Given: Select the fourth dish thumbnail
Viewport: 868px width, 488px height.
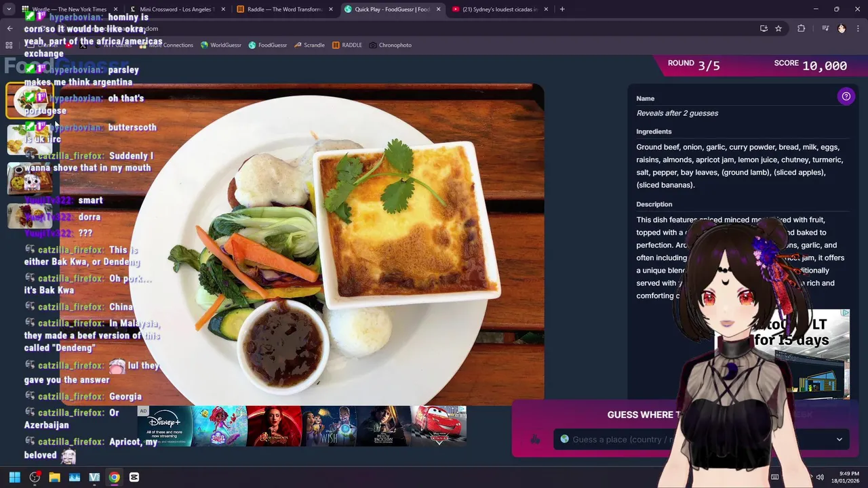Looking at the screenshot, I should (30, 216).
